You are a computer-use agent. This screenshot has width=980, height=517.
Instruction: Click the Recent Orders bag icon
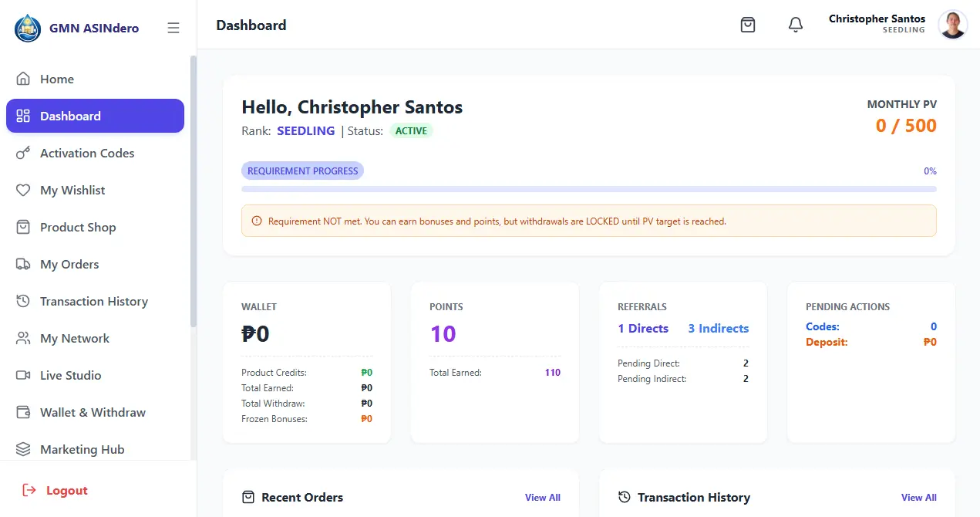pyautogui.click(x=248, y=497)
